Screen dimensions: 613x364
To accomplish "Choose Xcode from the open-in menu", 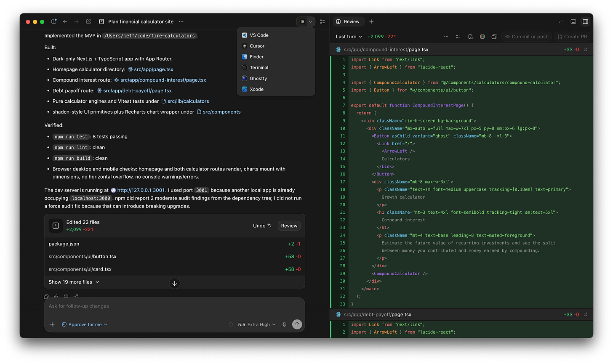I will 276,89.
